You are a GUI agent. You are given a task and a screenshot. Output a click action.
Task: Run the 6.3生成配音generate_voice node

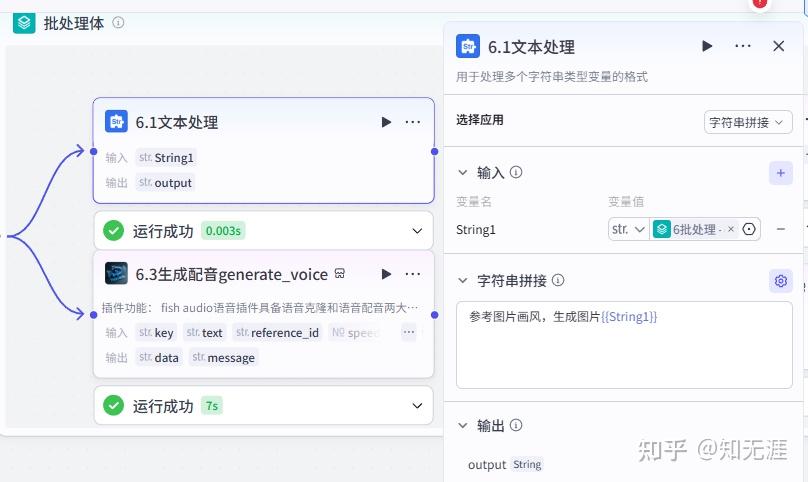click(x=386, y=274)
